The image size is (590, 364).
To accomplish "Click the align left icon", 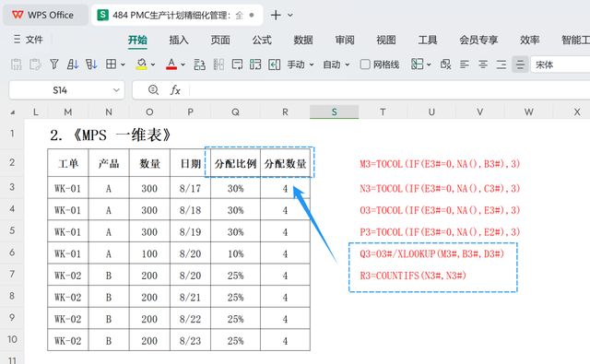I will pyautogui.click(x=465, y=65).
